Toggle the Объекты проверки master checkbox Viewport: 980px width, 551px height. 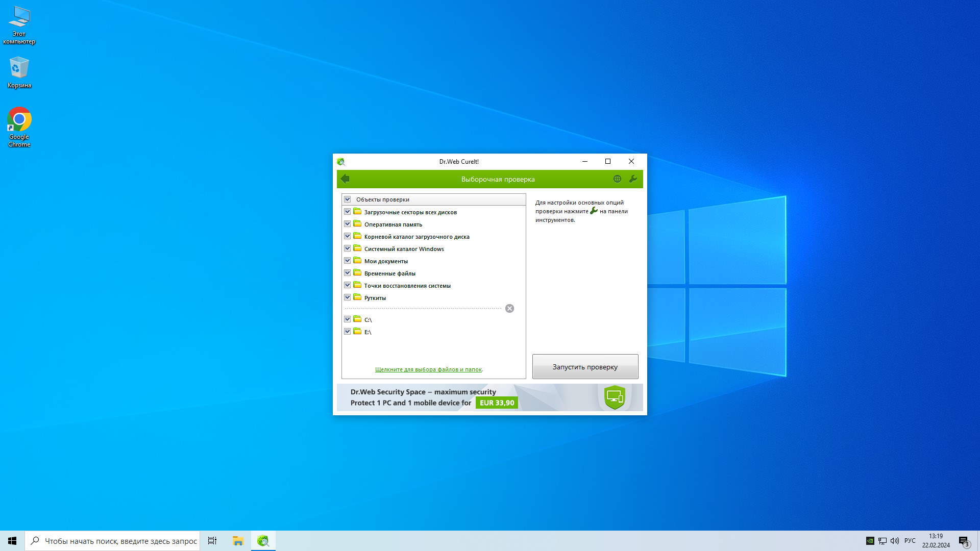pos(348,199)
